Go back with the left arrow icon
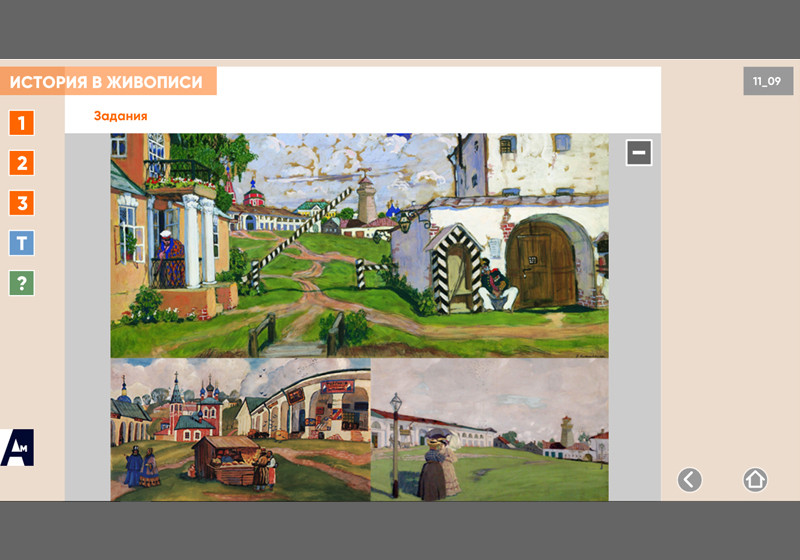This screenshot has width=800, height=560. pos(690,480)
